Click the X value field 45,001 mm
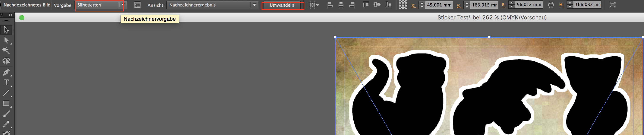 tap(439, 5)
